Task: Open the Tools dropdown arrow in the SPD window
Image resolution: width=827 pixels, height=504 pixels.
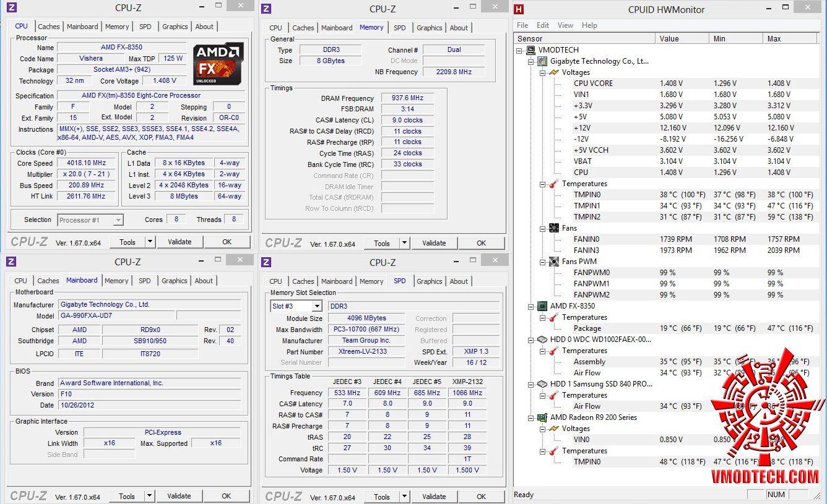Action: pyautogui.click(x=405, y=497)
